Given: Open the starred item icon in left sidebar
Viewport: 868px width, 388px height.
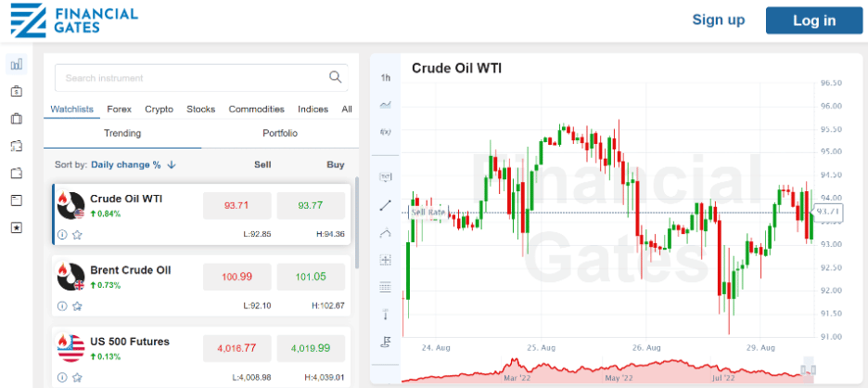Looking at the screenshot, I should coord(16,227).
